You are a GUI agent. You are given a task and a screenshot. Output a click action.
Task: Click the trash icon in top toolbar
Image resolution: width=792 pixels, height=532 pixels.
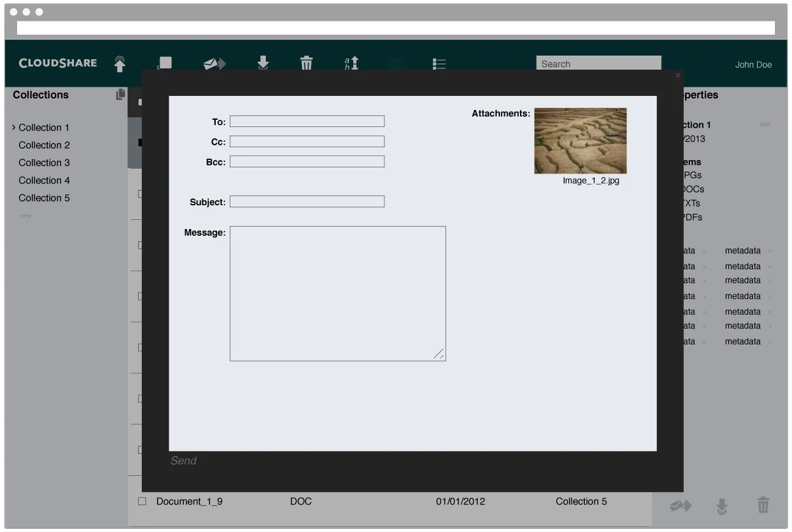(306, 63)
